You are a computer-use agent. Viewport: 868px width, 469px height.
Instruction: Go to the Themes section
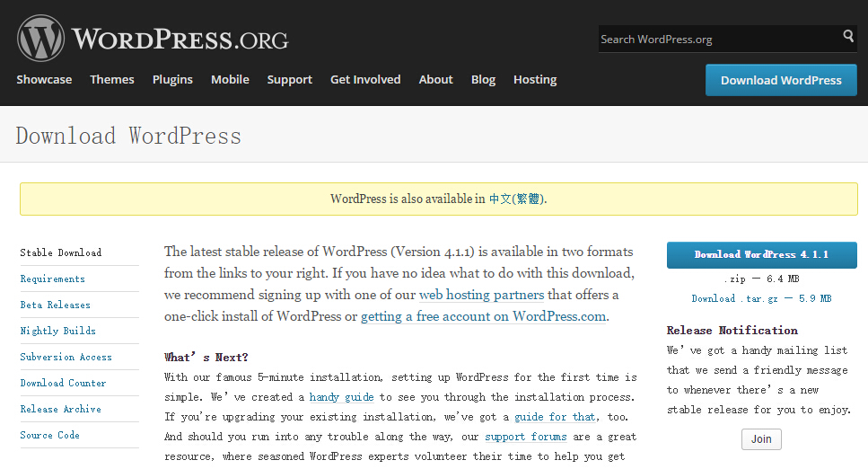click(112, 80)
